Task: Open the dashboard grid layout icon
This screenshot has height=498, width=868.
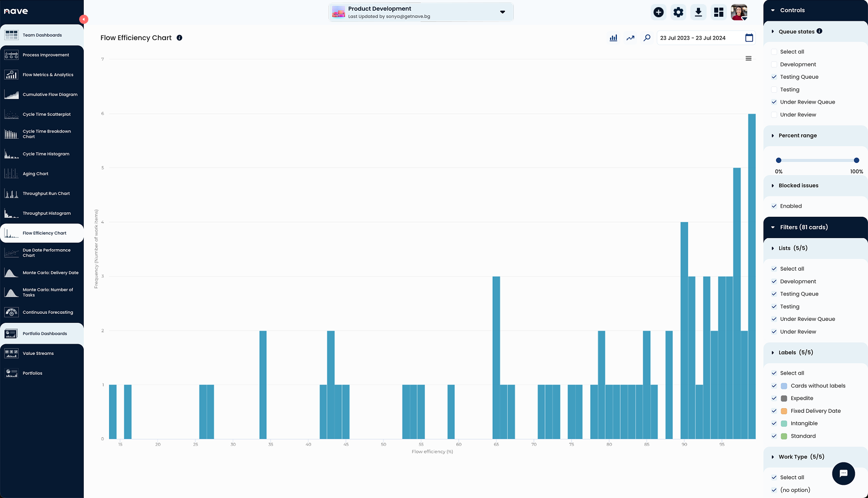Action: (x=718, y=12)
